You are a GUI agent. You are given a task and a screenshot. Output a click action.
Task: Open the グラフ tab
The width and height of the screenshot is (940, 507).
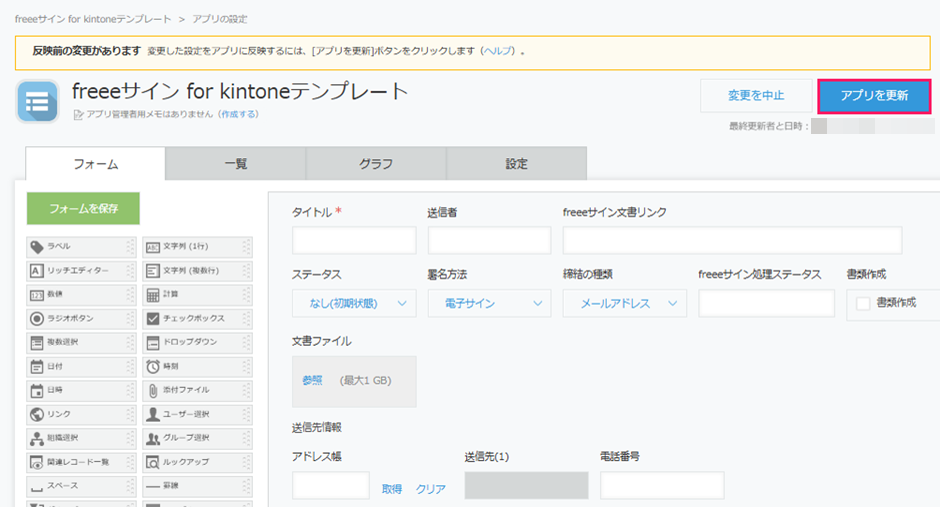[376, 164]
